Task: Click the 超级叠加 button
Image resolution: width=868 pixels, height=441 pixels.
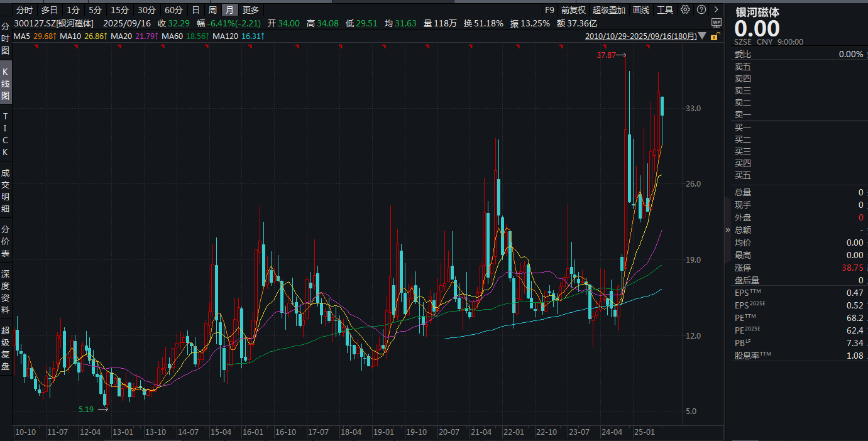Action: tap(609, 10)
